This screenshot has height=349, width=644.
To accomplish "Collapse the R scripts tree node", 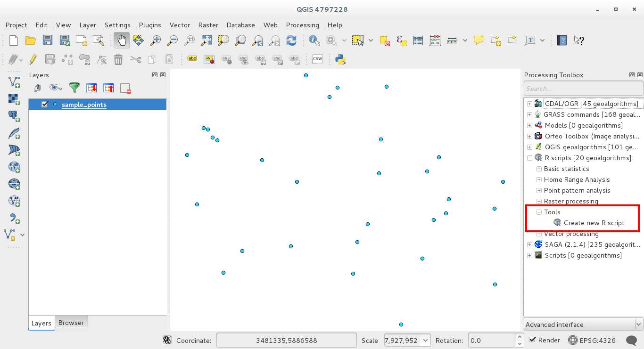I will [530, 158].
